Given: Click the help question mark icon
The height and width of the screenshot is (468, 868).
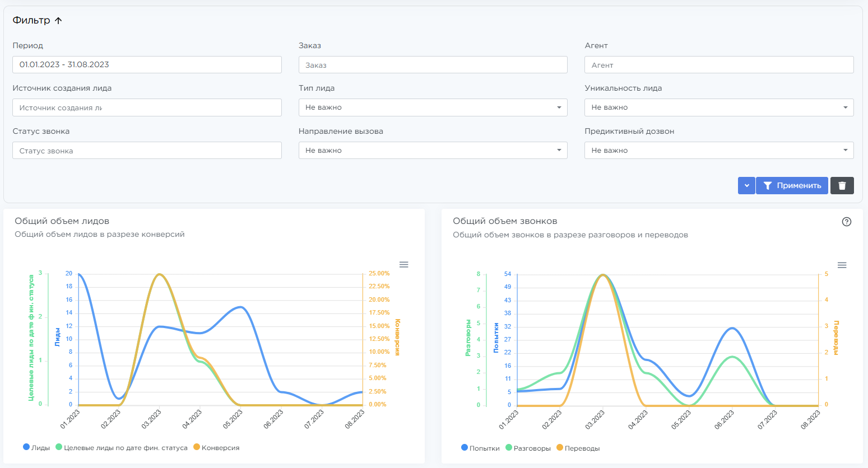Looking at the screenshot, I should click(846, 222).
